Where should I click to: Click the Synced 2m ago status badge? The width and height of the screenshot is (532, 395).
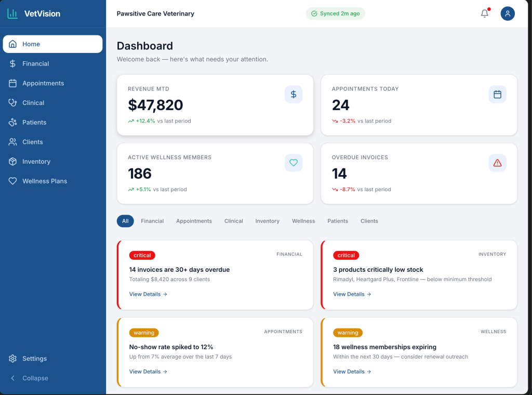point(335,14)
